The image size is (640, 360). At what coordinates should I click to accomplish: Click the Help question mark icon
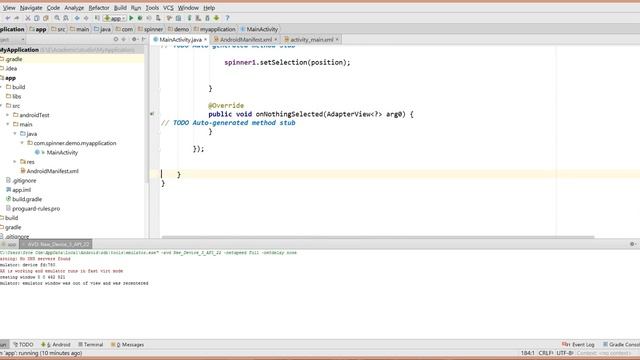227,18
